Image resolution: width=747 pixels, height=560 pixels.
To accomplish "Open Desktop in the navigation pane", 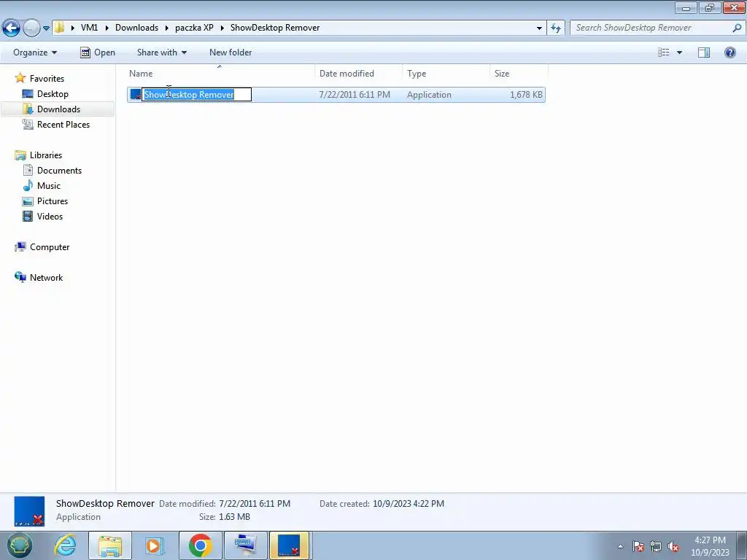I will 53,94.
